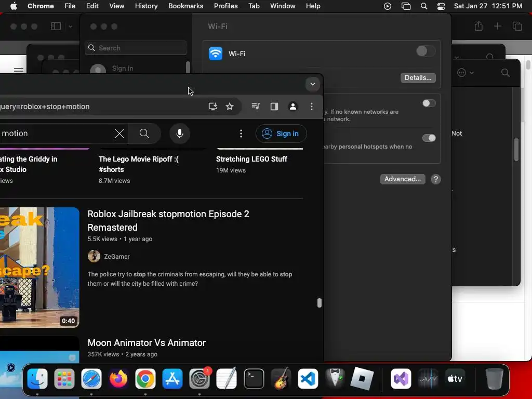Open the Profiles menu
Screen dimensions: 532x399
pyautogui.click(x=225, y=6)
